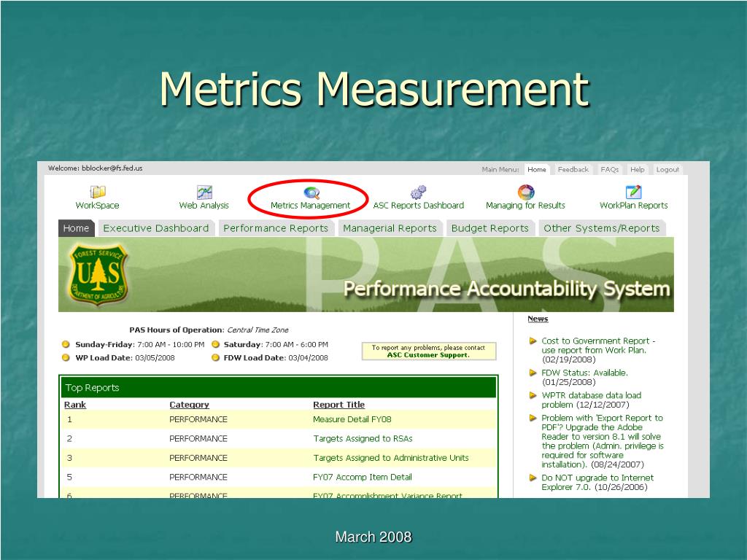
Task: Click the Managing for Results label
Action: point(525,205)
